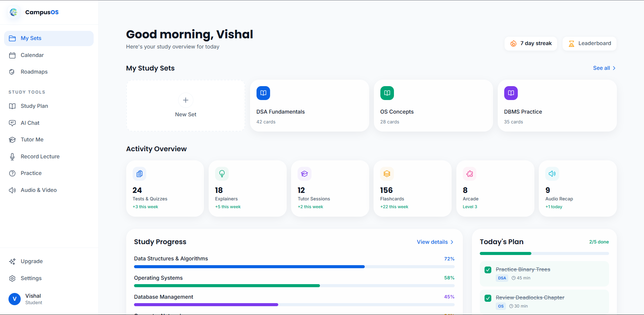
Task: Expand See all study sets
Action: [x=604, y=68]
